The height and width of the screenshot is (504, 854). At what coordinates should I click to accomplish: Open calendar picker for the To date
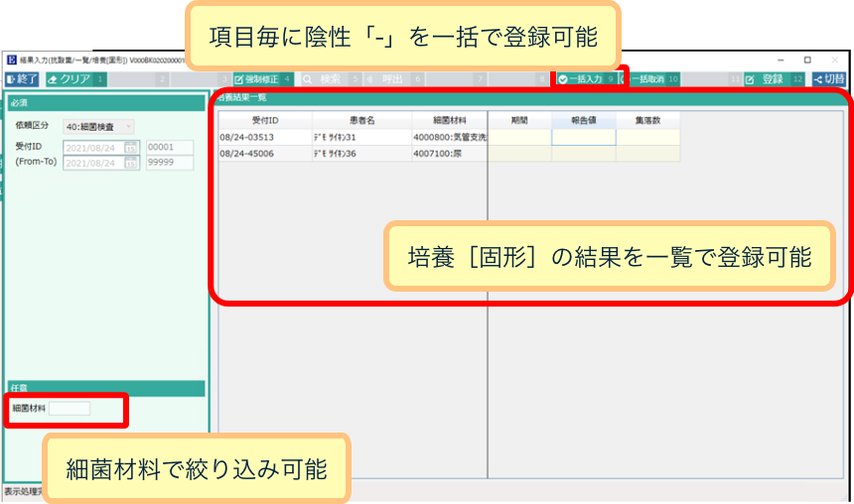131,163
